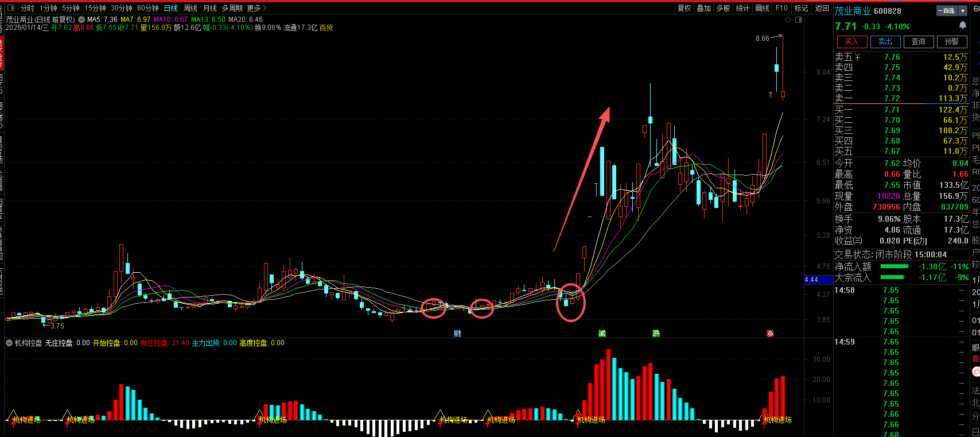
Task: Click the 交易状态 闭市阶段 status line
Action: pyautogui.click(x=890, y=254)
